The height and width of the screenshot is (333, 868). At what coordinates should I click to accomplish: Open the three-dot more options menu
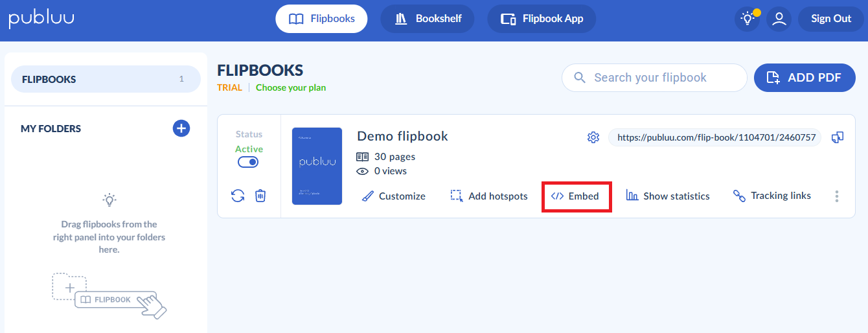[x=837, y=196]
